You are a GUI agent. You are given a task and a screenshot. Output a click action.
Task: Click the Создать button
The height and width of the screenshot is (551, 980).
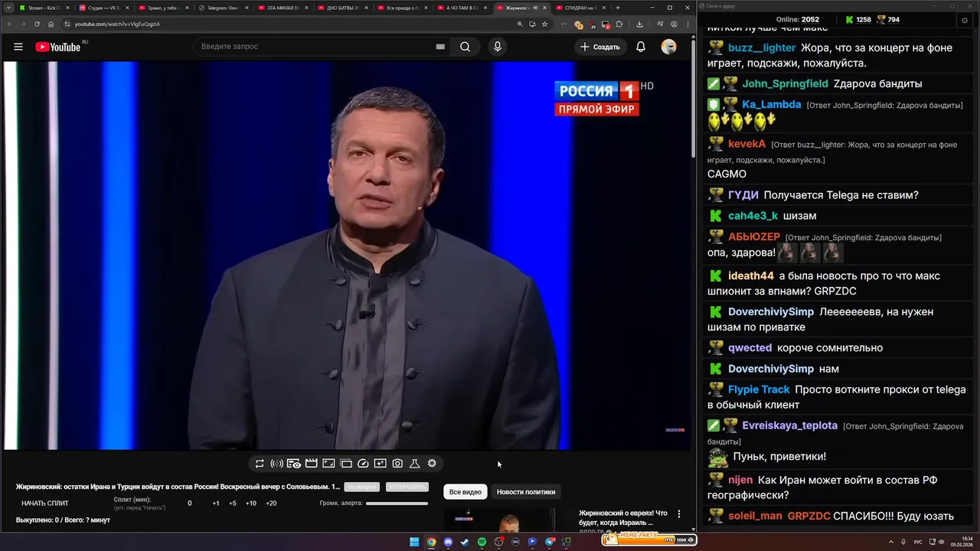pyautogui.click(x=600, y=47)
